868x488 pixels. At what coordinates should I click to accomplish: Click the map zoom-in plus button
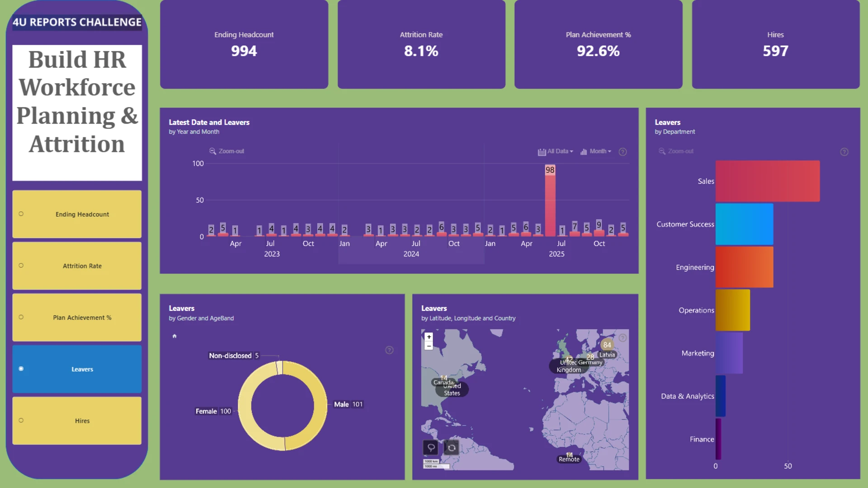point(429,337)
